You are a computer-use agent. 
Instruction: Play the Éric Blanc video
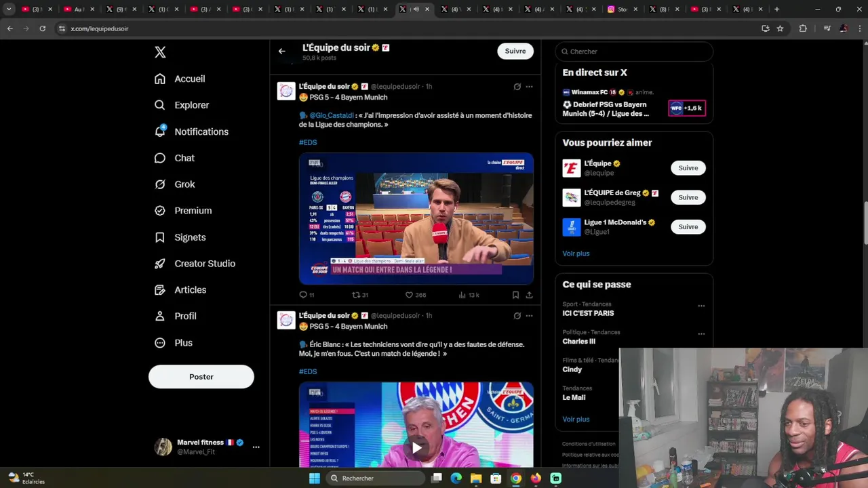416,447
